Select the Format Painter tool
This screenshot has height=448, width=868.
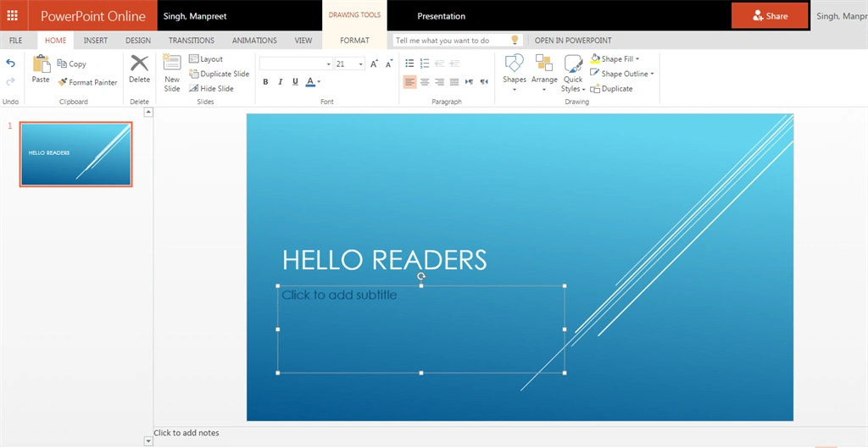pyautogui.click(x=87, y=82)
